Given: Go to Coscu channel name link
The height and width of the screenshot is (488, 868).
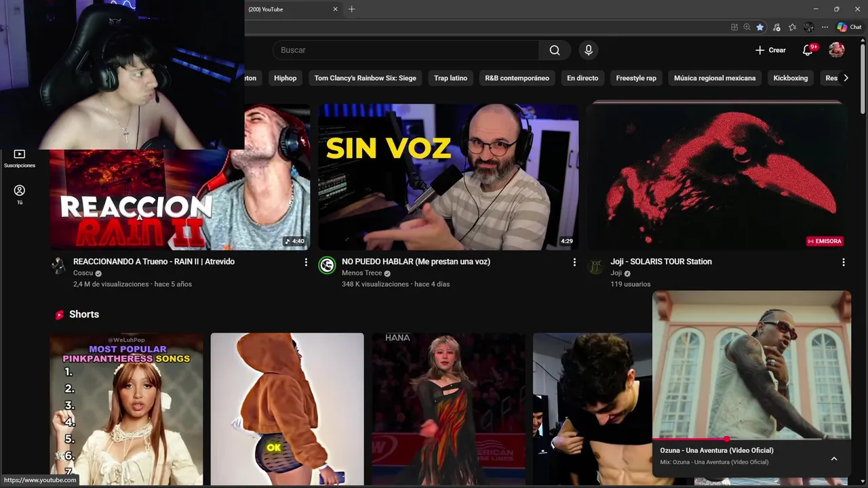Looking at the screenshot, I should point(83,273).
